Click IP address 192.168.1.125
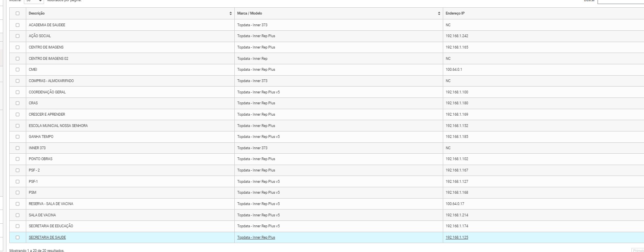 [x=457, y=237]
